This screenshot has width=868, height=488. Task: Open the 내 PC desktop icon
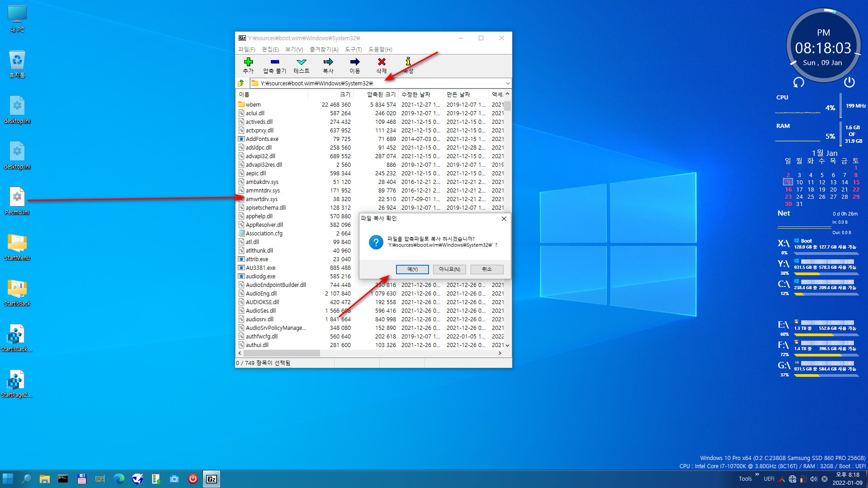click(17, 19)
